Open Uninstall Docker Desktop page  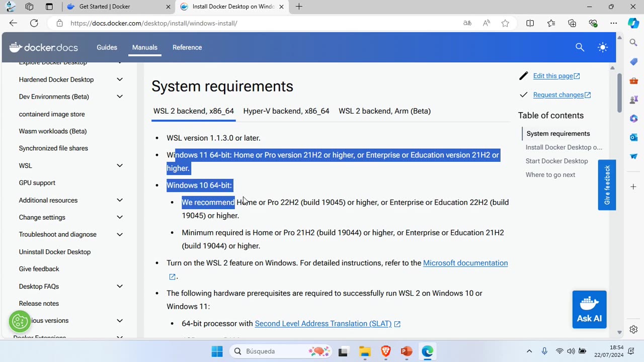pos(55,252)
